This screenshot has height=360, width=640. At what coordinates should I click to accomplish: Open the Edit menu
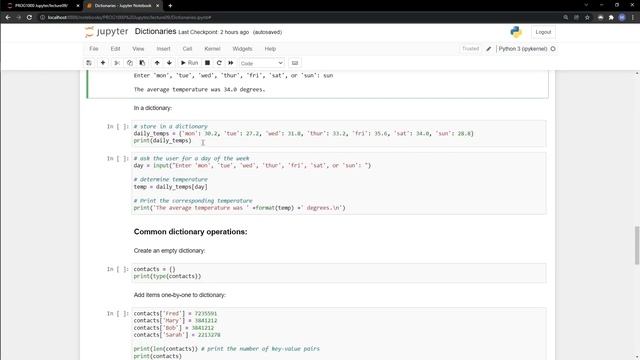click(x=116, y=49)
